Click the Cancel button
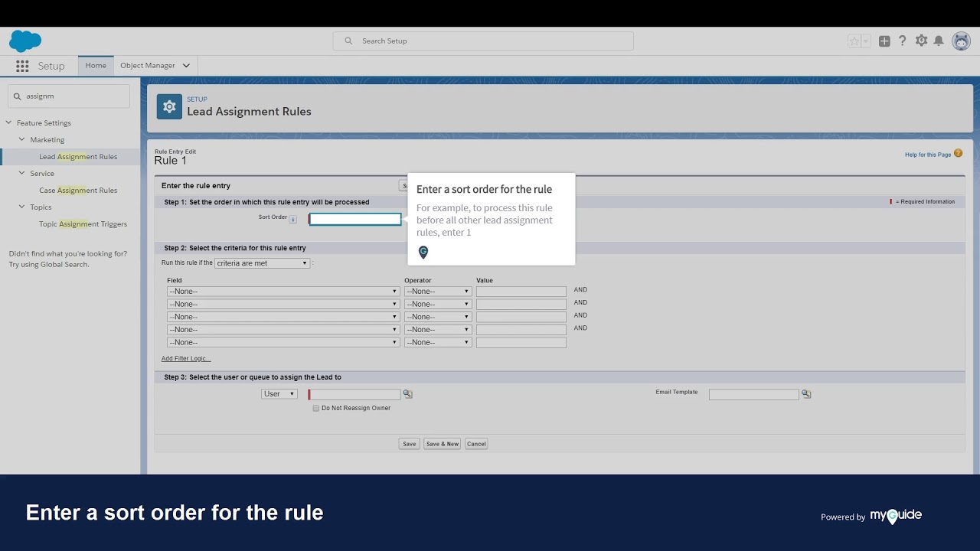Screen dimensions: 980x551 [x=476, y=444]
